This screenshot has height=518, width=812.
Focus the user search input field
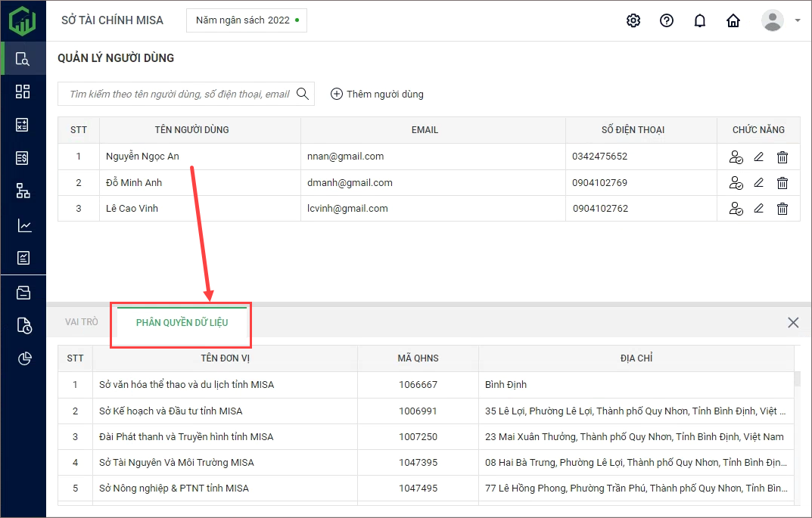coord(179,95)
